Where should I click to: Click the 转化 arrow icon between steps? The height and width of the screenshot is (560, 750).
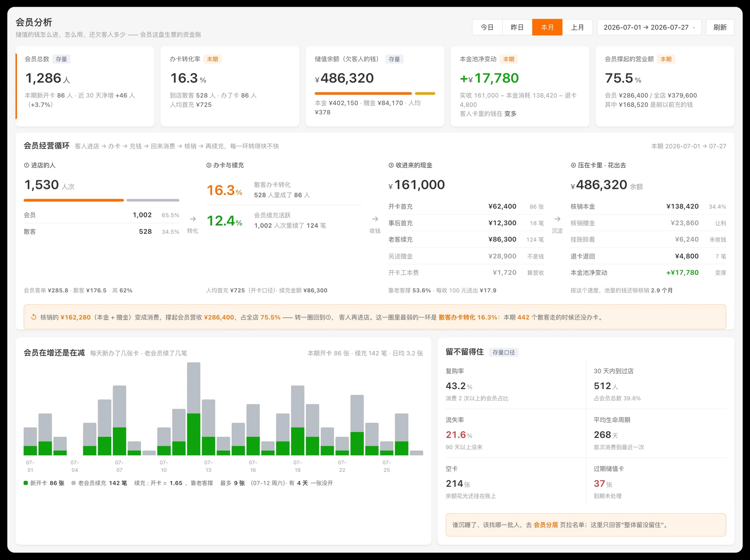click(193, 219)
